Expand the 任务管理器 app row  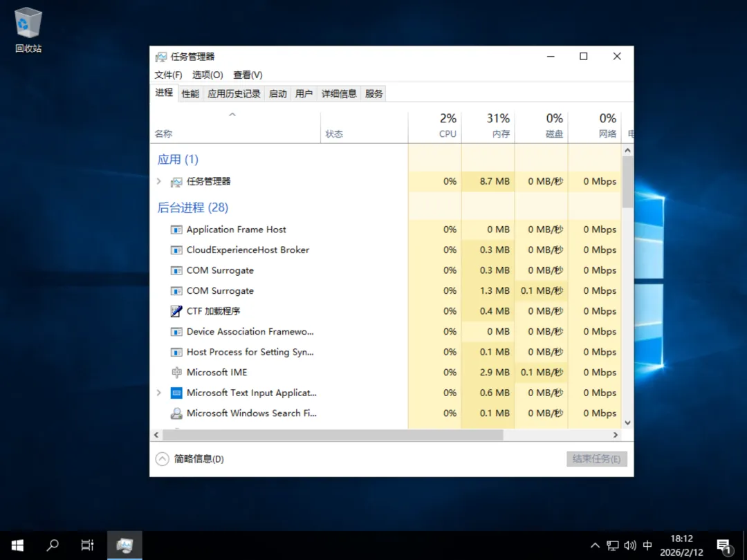pyautogui.click(x=159, y=181)
